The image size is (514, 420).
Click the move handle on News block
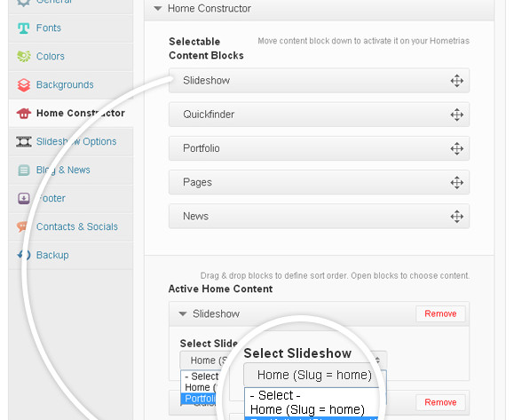point(456,217)
